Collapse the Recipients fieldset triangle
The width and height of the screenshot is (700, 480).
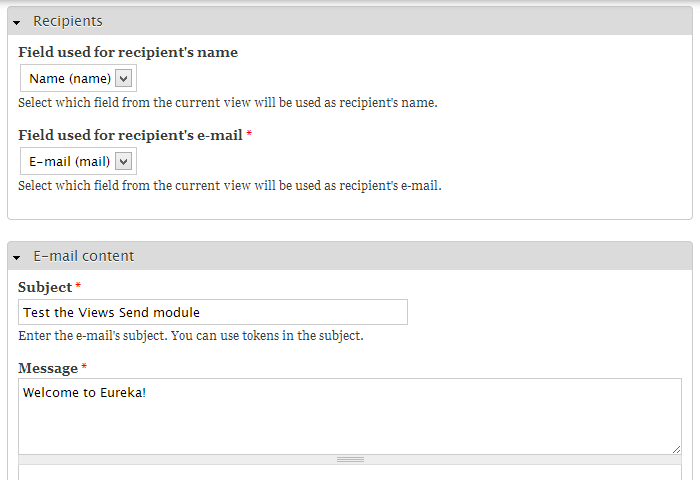click(x=17, y=22)
